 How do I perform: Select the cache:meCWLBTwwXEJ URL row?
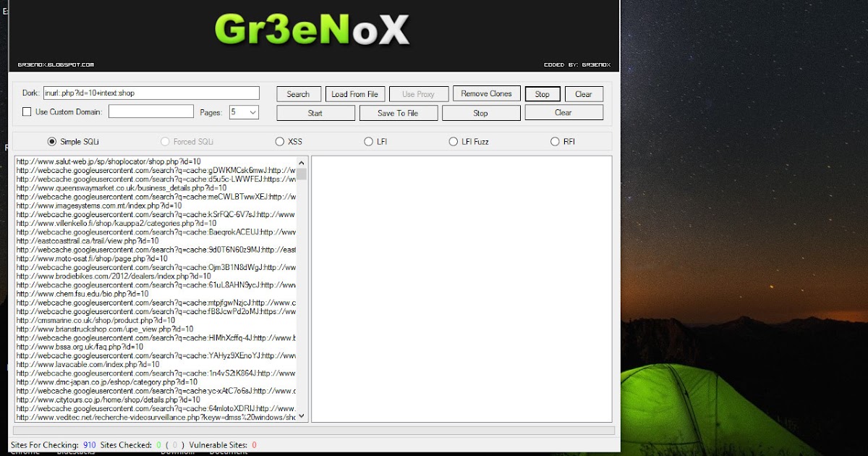click(156, 197)
